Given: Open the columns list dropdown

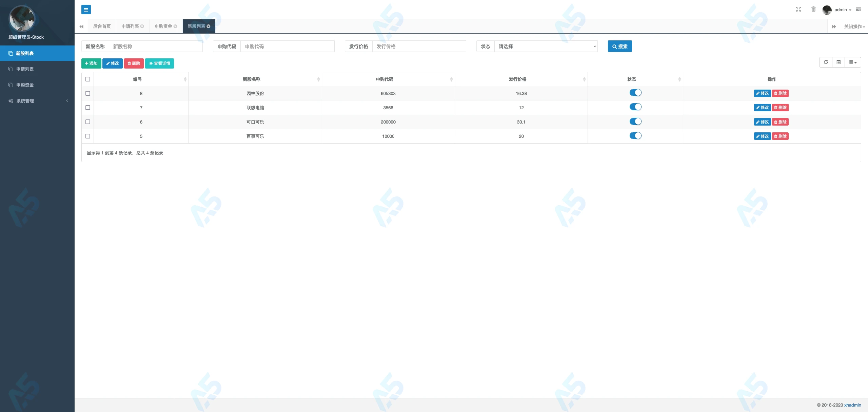Looking at the screenshot, I should coord(853,62).
